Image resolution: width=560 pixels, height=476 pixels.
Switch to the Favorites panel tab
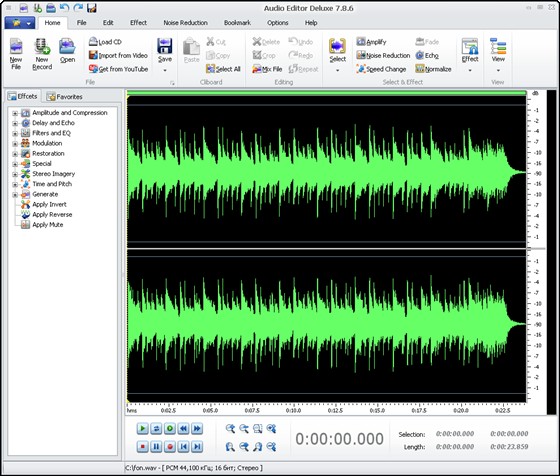point(65,96)
